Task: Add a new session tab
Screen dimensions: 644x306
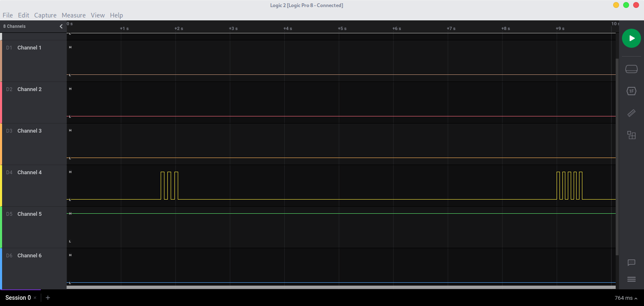Action: click(x=48, y=298)
